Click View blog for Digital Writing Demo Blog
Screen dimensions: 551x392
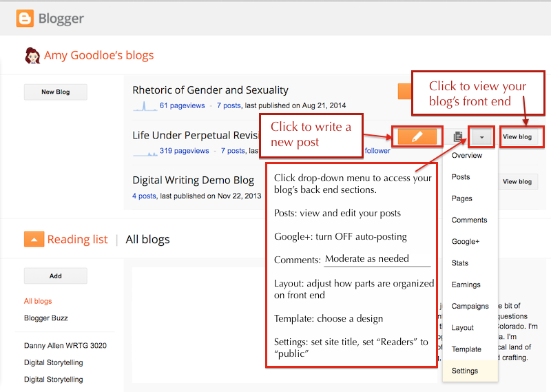517,182
